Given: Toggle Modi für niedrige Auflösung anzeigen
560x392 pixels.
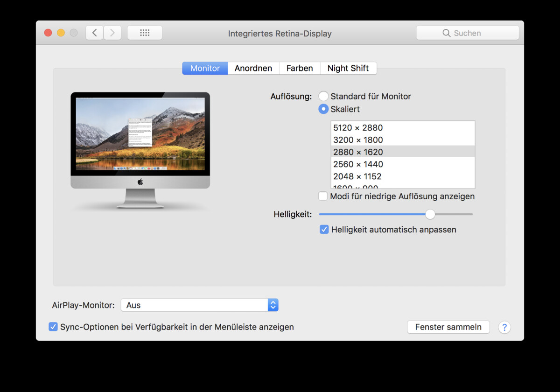Looking at the screenshot, I should 322,196.
